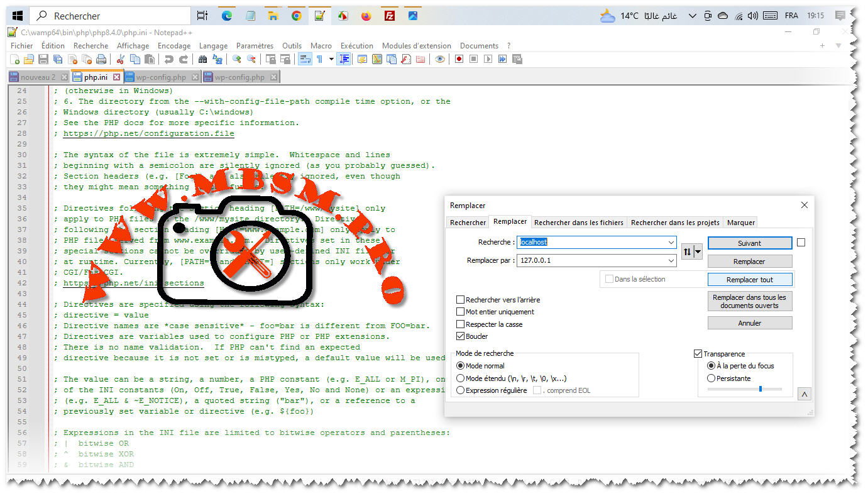868x496 pixels.
Task: Click the Remplacer tout button
Action: pos(749,280)
